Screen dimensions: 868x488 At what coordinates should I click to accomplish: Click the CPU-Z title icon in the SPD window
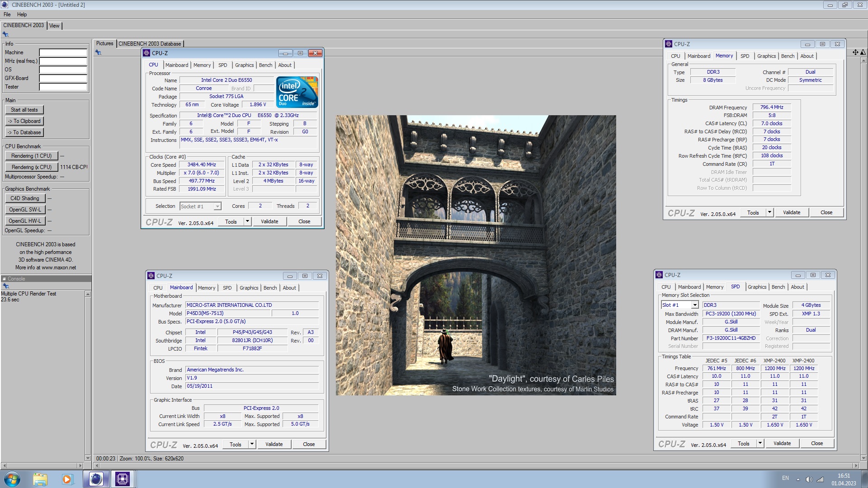tap(659, 275)
